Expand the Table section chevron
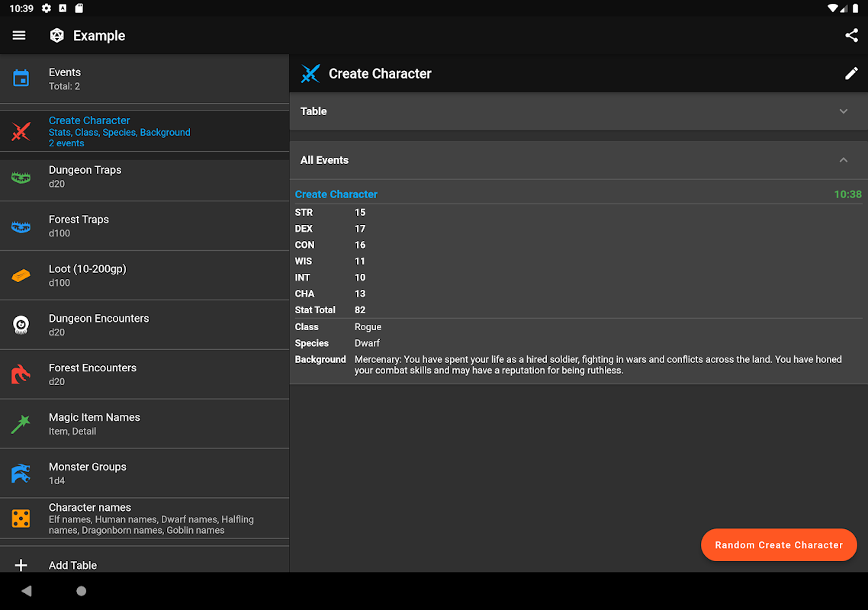The height and width of the screenshot is (610, 868). [843, 111]
